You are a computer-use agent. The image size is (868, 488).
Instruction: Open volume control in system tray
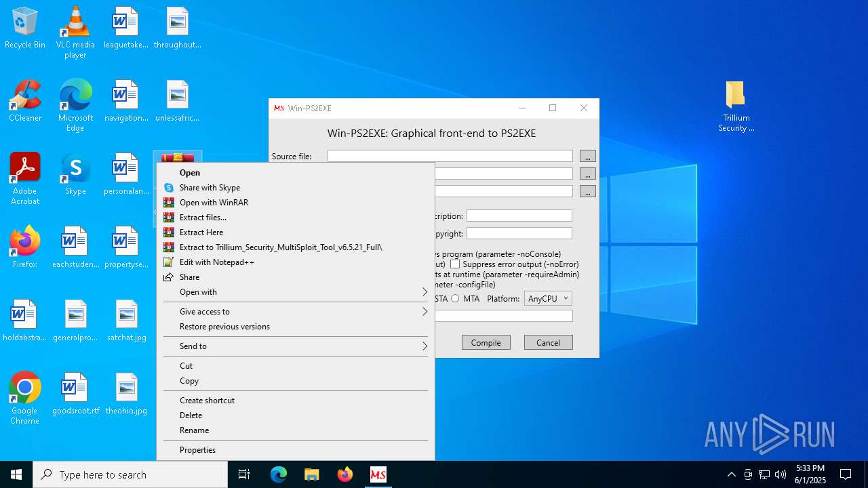(x=781, y=474)
